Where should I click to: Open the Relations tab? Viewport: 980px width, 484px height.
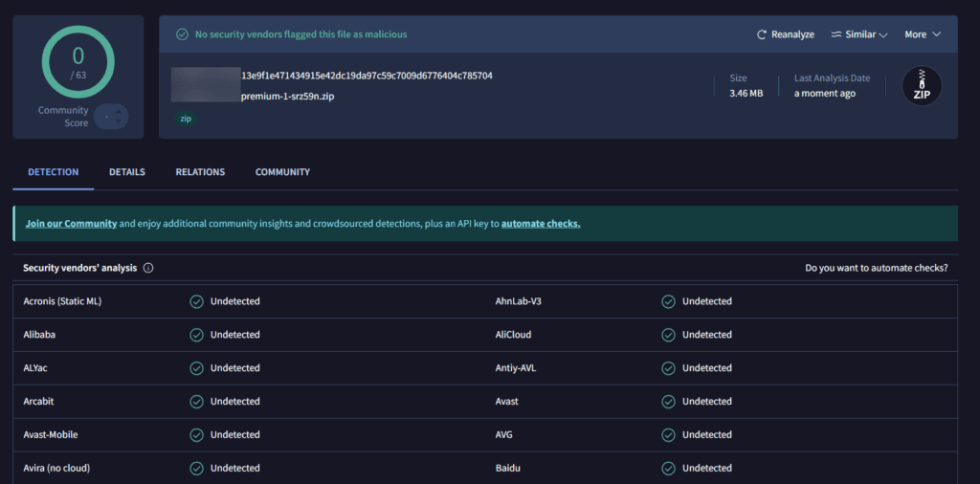tap(200, 172)
